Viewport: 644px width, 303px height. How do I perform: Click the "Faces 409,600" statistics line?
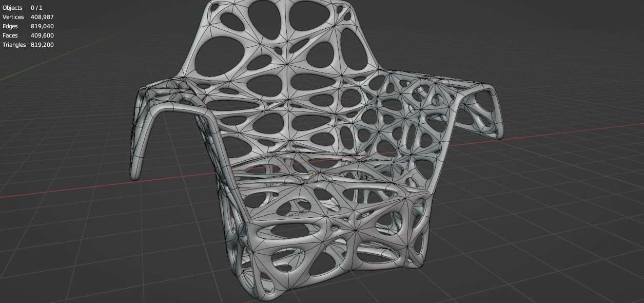pyautogui.click(x=28, y=35)
